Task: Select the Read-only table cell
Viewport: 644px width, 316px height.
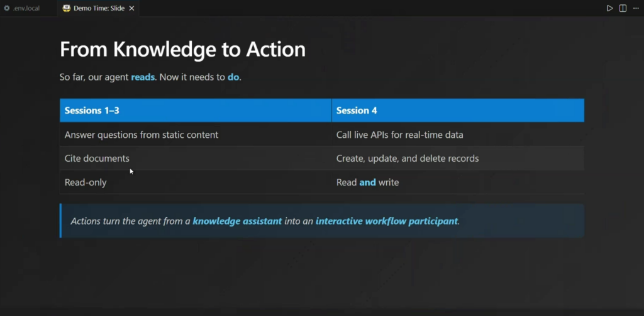Action: point(86,183)
